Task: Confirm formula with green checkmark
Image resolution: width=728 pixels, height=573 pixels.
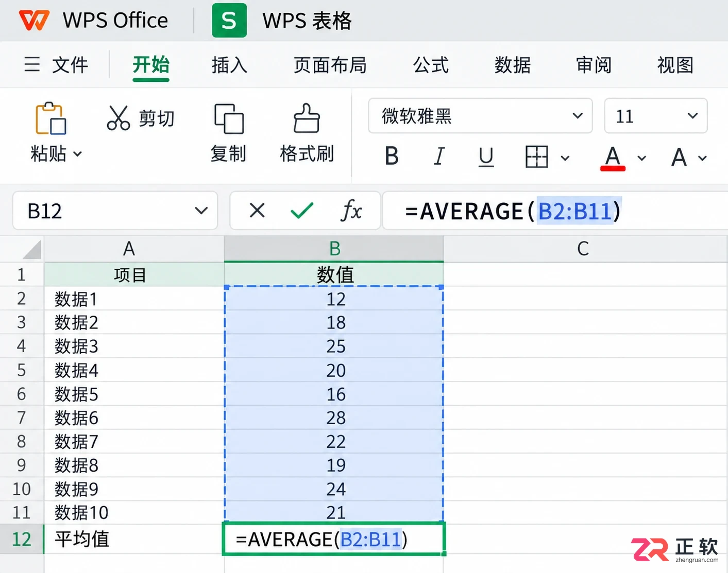Action: 302,210
